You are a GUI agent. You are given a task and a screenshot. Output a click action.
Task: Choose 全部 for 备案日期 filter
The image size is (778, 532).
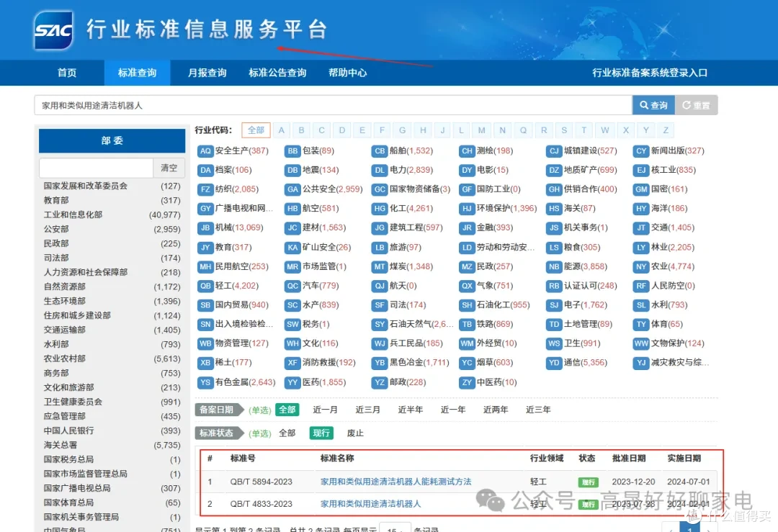(x=287, y=410)
